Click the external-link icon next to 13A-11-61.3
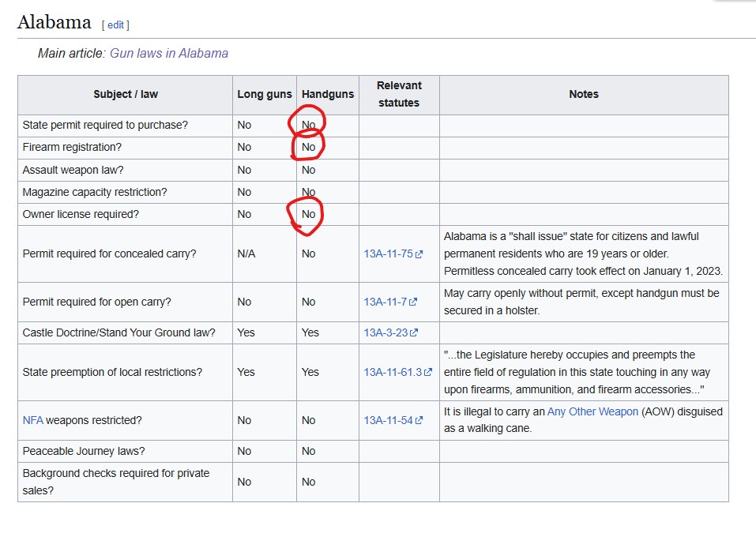 (427, 373)
